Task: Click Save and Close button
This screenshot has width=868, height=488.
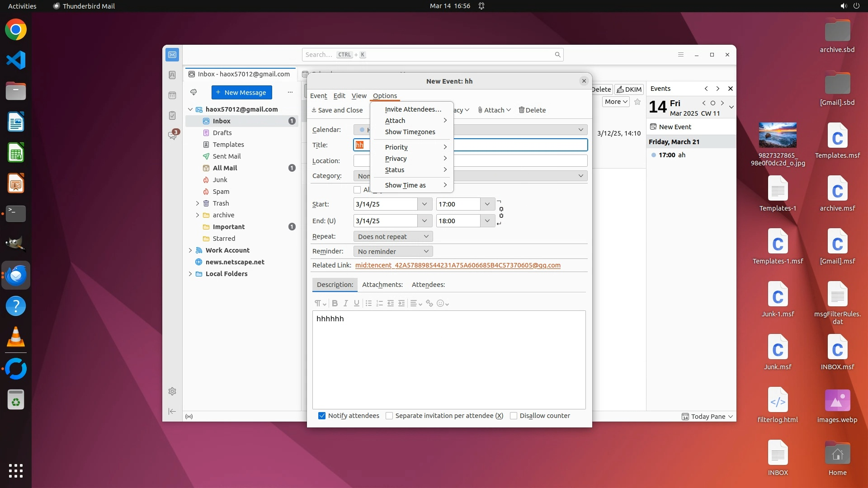Action: click(x=337, y=110)
